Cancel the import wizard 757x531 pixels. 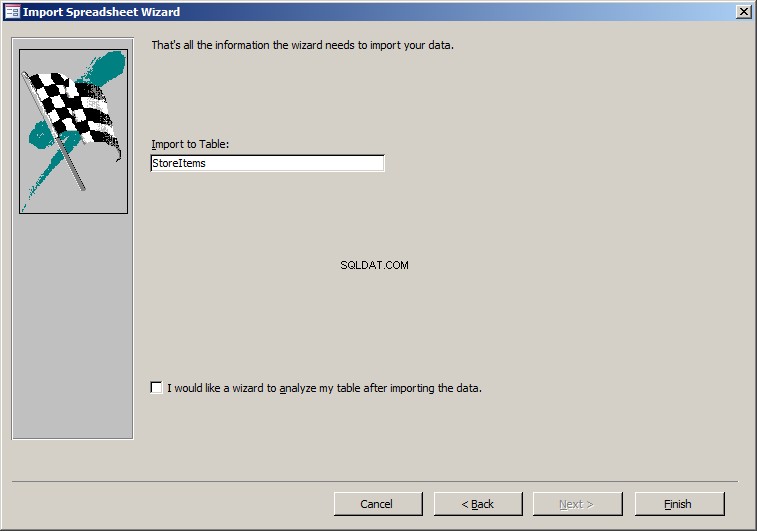[378, 504]
